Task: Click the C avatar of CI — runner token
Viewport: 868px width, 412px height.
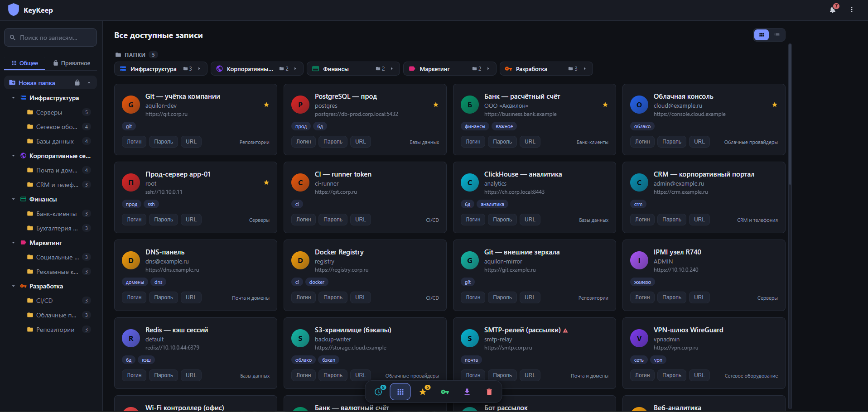Action: pyautogui.click(x=300, y=183)
